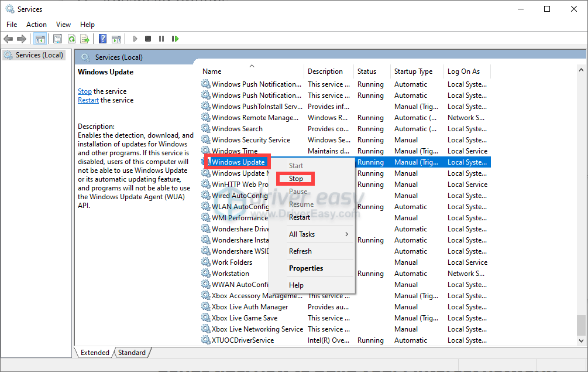Click the Stop the service link

point(85,91)
